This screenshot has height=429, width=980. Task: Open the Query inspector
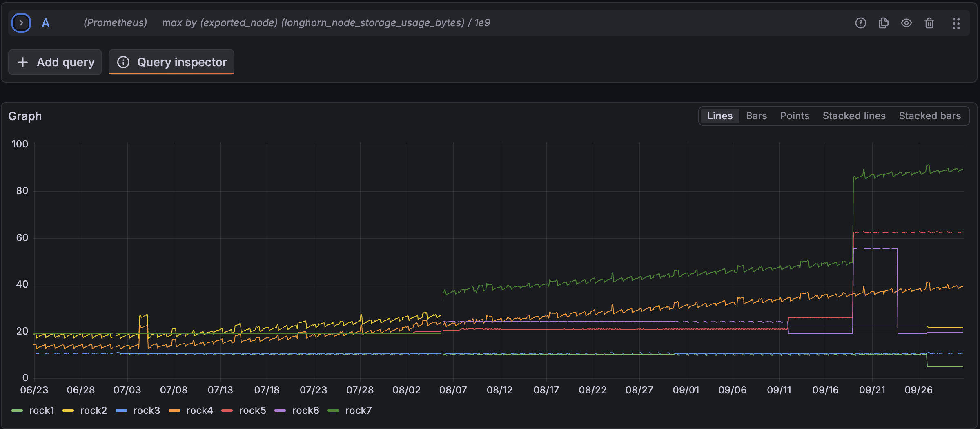click(171, 62)
